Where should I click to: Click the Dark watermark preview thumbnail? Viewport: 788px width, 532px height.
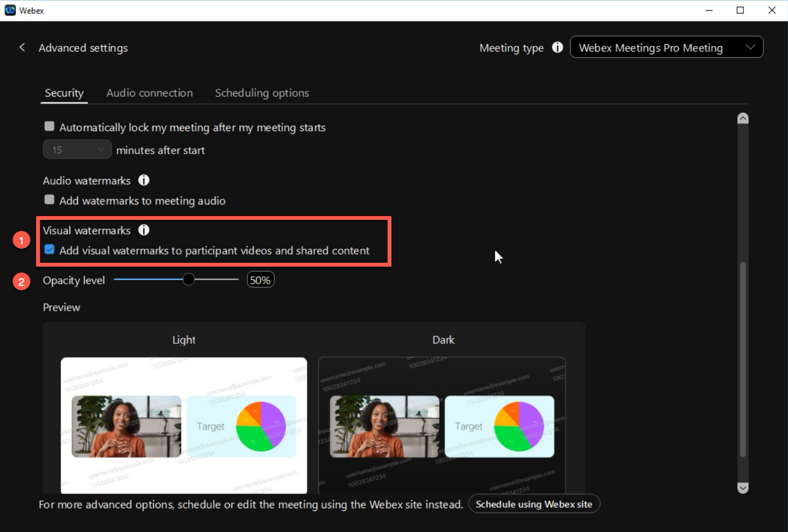(442, 425)
